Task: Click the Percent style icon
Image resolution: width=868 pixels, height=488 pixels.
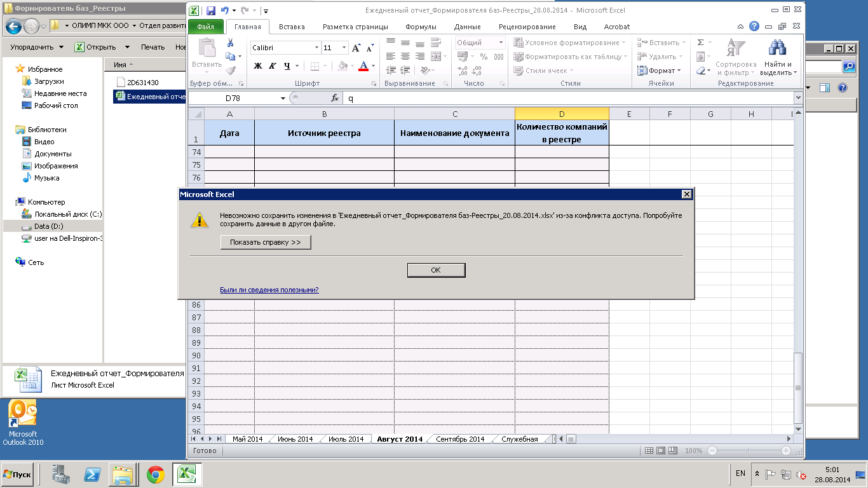Action: click(484, 57)
